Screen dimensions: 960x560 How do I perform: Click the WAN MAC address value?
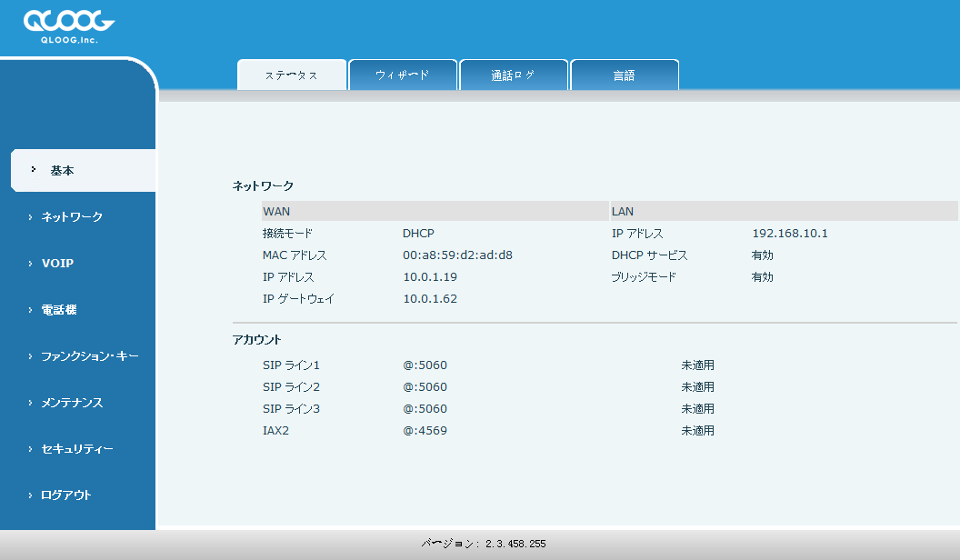pyautogui.click(x=457, y=255)
